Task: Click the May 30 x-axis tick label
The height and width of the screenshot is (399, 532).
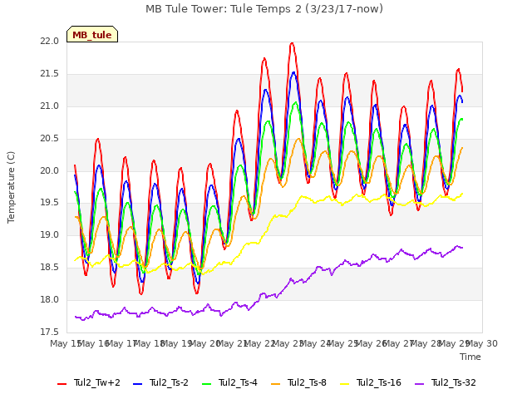Action: pyautogui.click(x=482, y=343)
